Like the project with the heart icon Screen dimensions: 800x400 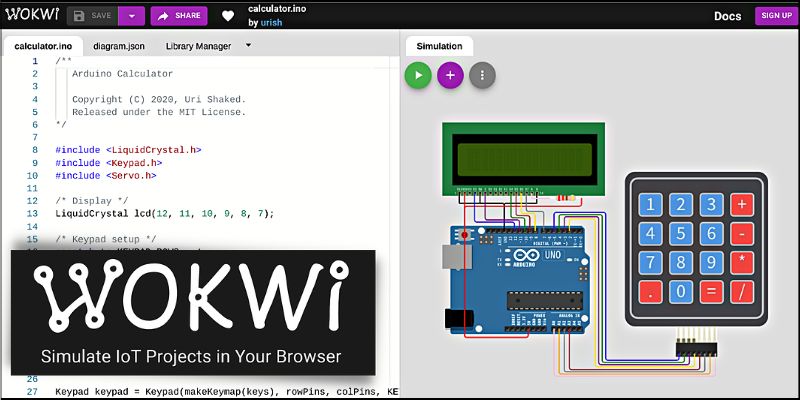click(228, 16)
